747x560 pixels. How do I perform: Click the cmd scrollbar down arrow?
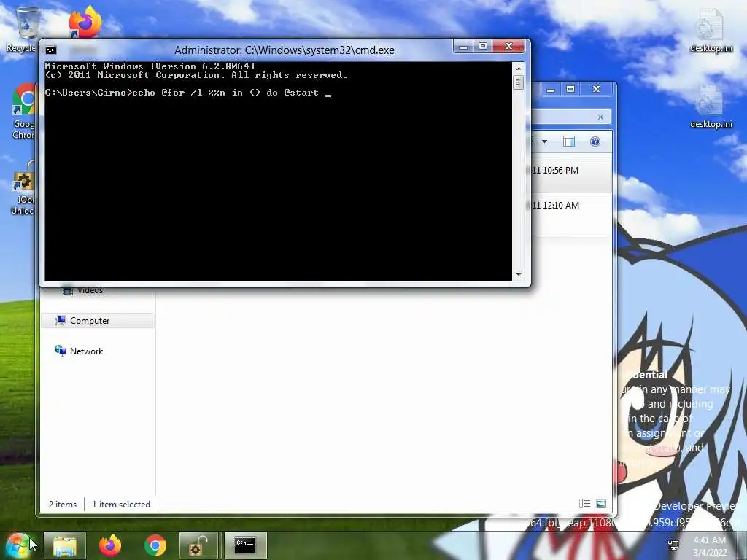click(519, 275)
